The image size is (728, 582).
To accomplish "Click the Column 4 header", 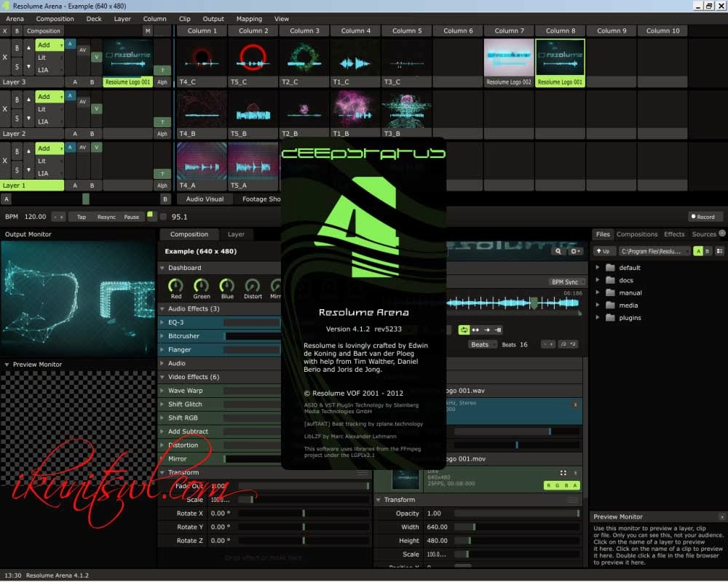I will coord(356,31).
